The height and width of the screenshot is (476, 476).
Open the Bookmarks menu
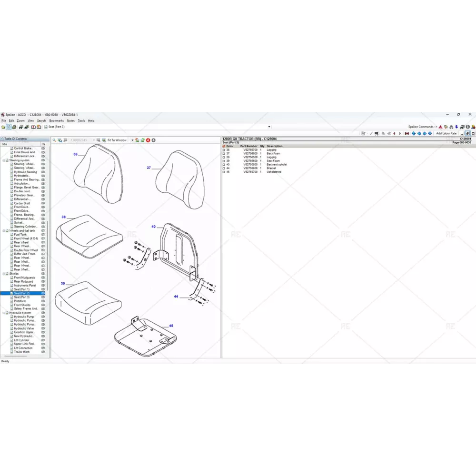coord(56,121)
